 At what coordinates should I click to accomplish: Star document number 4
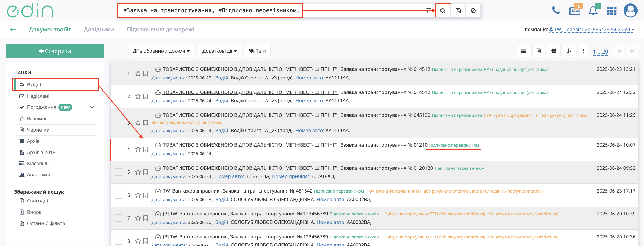tap(138, 149)
